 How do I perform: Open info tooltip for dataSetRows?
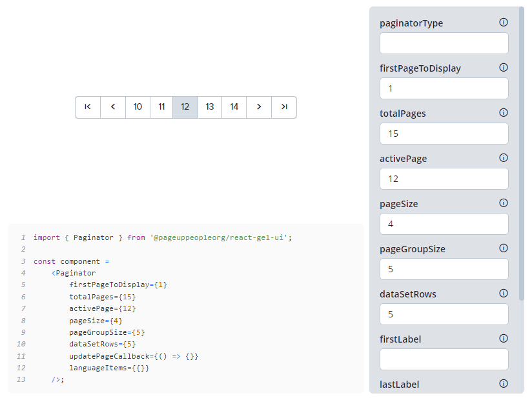coord(503,293)
